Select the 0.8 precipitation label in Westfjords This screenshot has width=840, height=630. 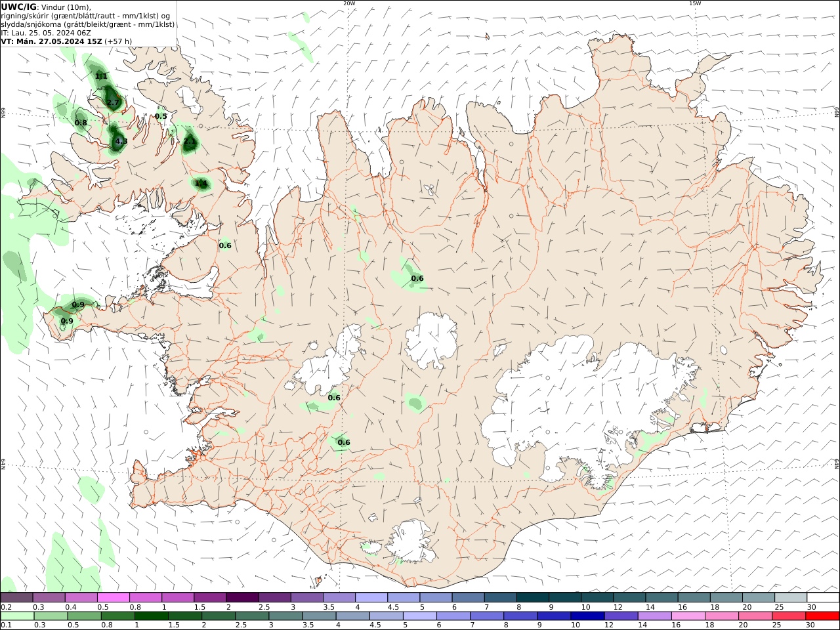pyautogui.click(x=81, y=123)
